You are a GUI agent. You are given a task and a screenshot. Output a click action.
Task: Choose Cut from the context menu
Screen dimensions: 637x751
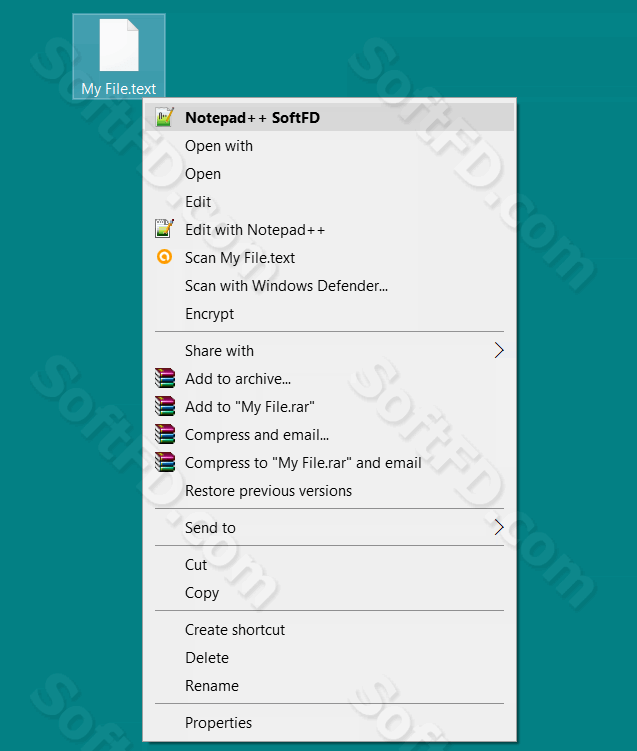330,564
